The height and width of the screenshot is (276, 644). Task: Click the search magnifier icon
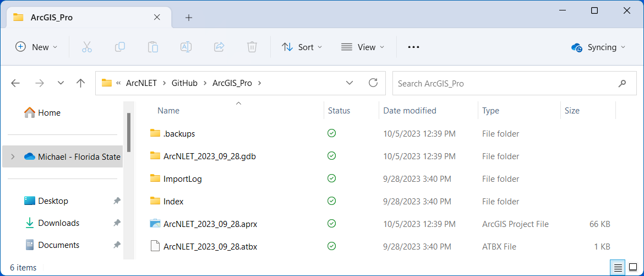coord(622,83)
